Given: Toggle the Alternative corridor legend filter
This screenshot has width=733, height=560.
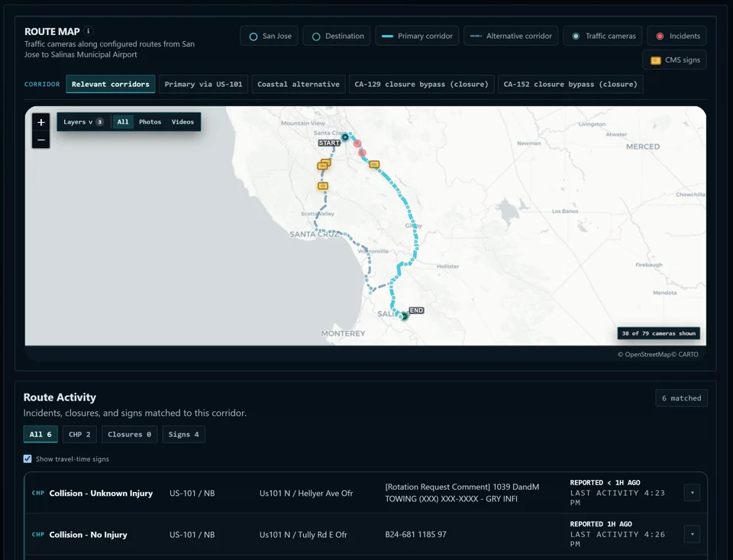Looking at the screenshot, I should pyautogui.click(x=511, y=36).
